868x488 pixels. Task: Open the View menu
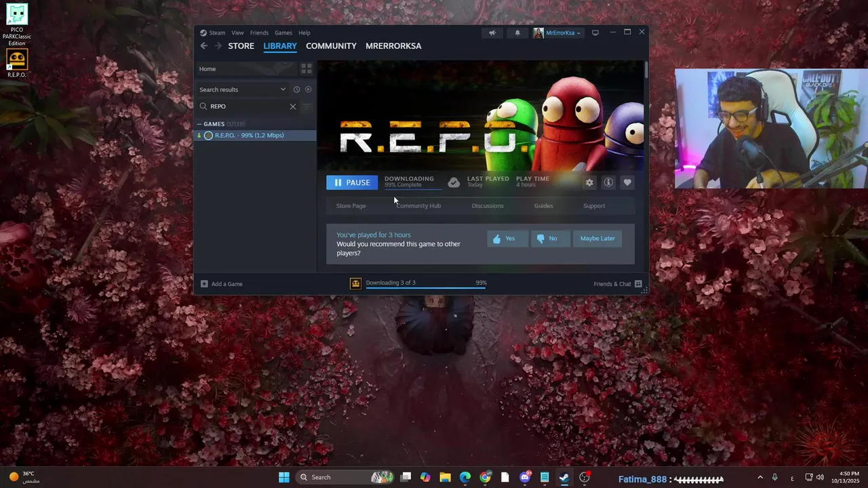(237, 33)
